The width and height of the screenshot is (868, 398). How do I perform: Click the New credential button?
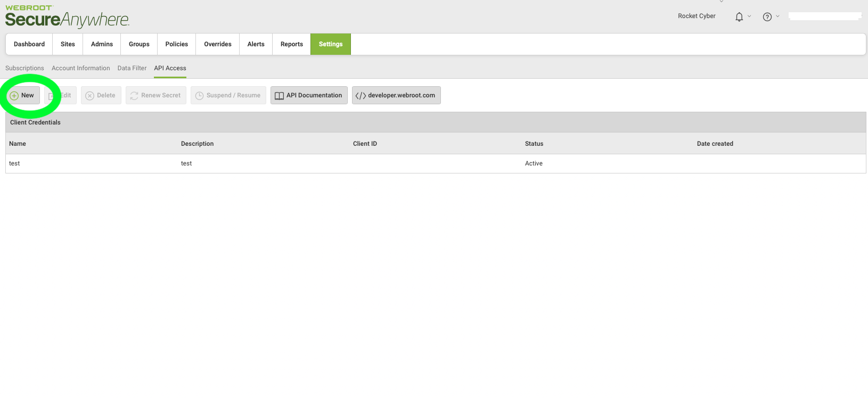pyautogui.click(x=23, y=95)
